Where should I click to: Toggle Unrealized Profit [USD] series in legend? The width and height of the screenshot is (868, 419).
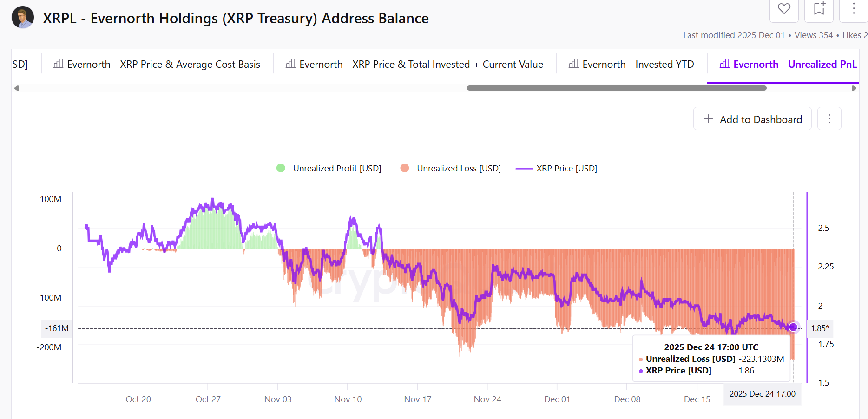[x=329, y=168]
